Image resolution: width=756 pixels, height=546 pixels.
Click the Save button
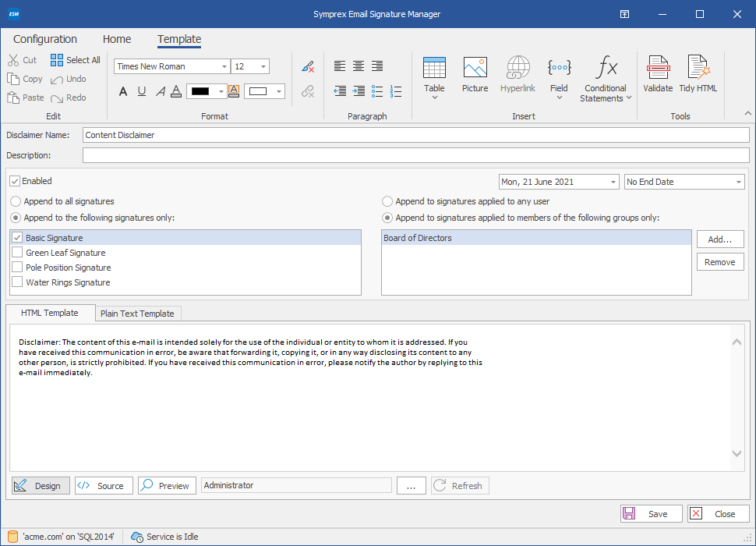click(651, 514)
